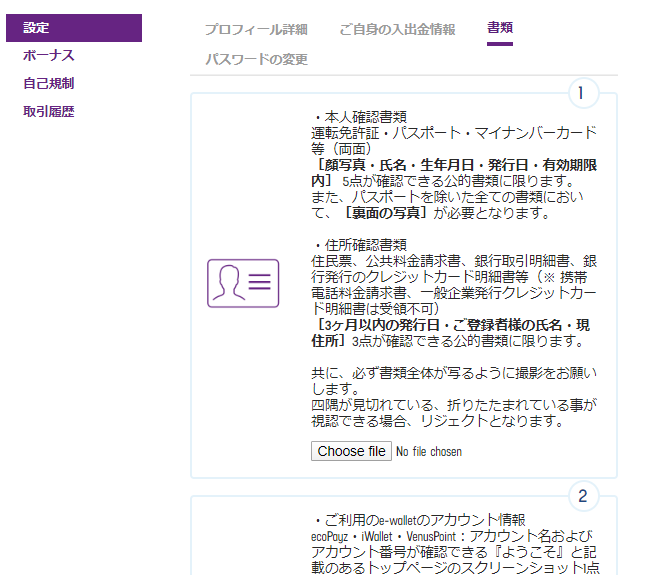Open the 設定 sidebar section
This screenshot has width=654, height=575.
[74, 28]
